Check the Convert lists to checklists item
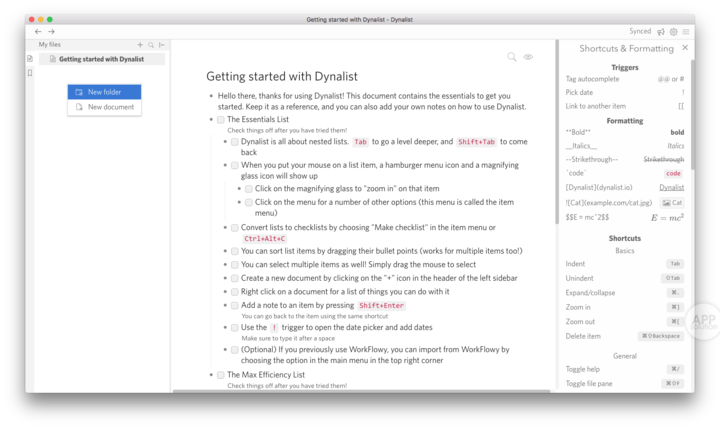The width and height of the screenshot is (720, 429). (235, 228)
